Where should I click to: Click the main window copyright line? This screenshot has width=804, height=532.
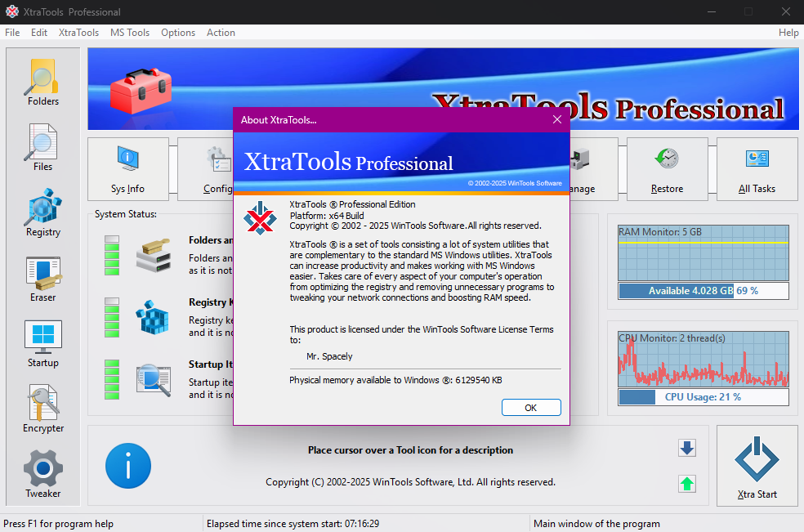pyautogui.click(x=410, y=482)
